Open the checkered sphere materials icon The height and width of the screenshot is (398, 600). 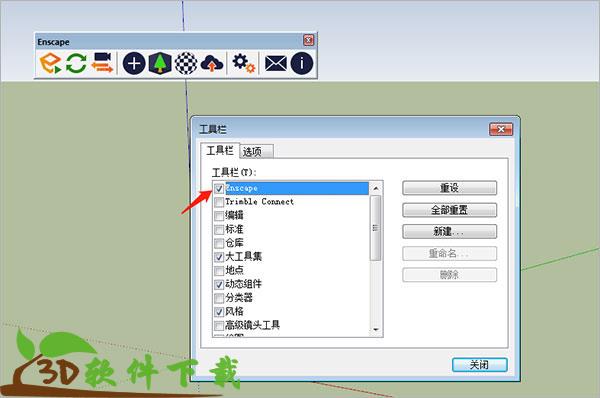[186, 63]
